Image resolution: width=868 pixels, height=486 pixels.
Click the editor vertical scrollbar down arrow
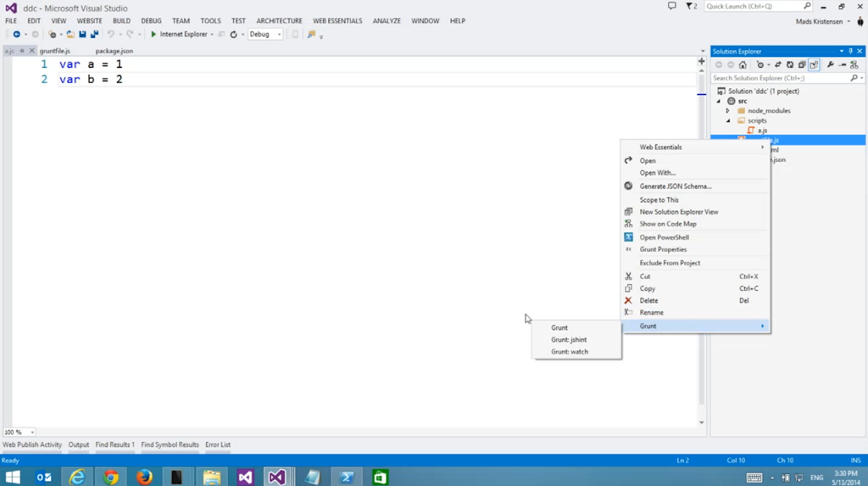(x=701, y=422)
